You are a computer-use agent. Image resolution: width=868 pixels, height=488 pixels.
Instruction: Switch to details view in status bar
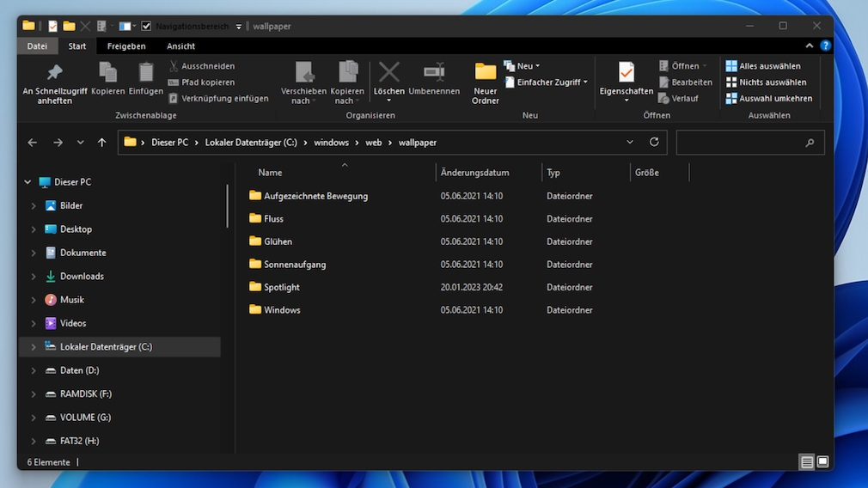tap(807, 462)
